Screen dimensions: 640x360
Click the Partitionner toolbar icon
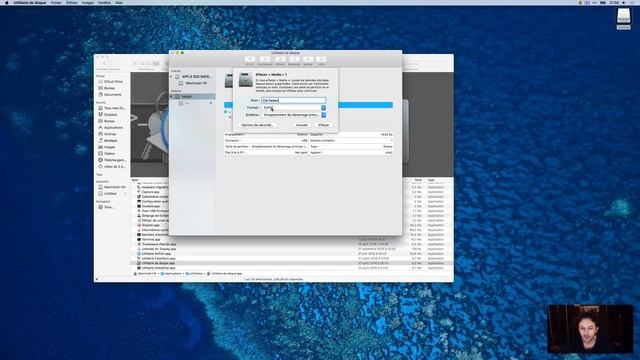265,60
